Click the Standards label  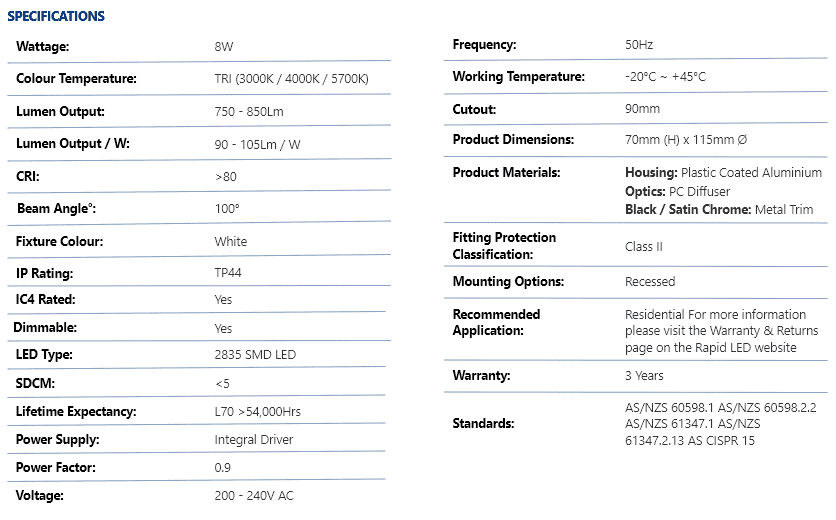pyautogui.click(x=483, y=423)
